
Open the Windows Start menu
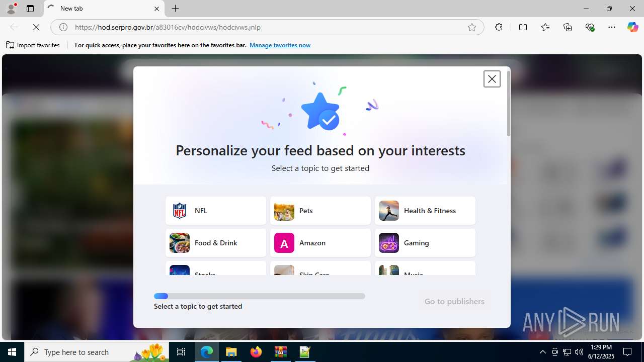(x=12, y=352)
